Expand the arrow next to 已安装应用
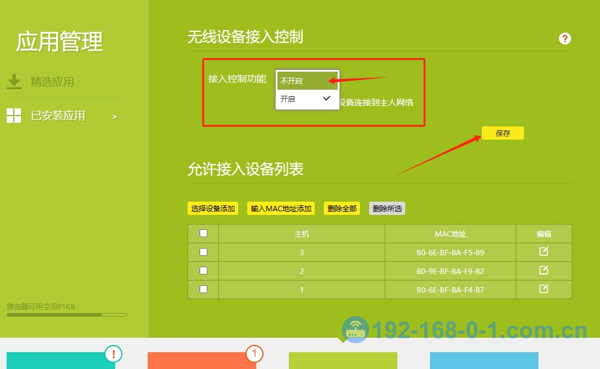This screenshot has width=600, height=369. 114,117
